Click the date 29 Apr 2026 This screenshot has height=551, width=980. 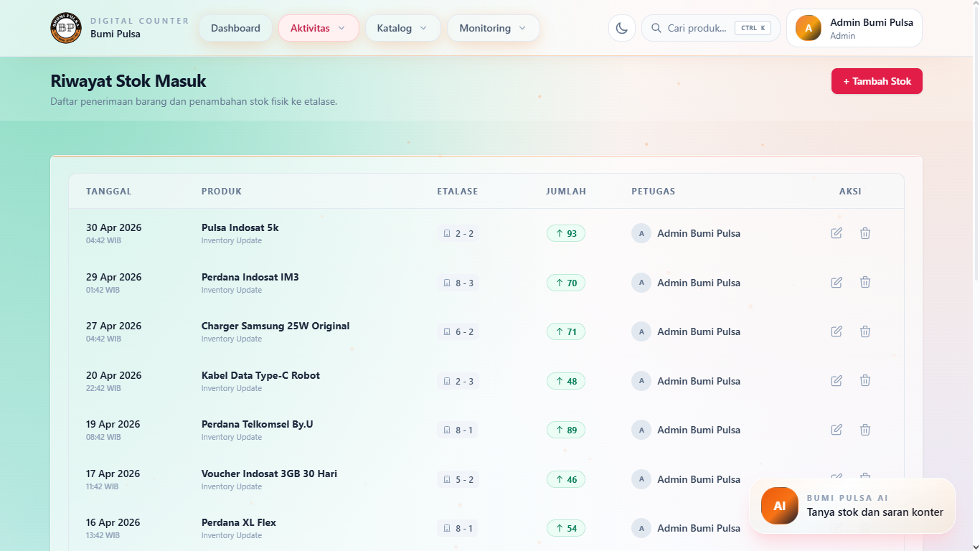tap(114, 277)
